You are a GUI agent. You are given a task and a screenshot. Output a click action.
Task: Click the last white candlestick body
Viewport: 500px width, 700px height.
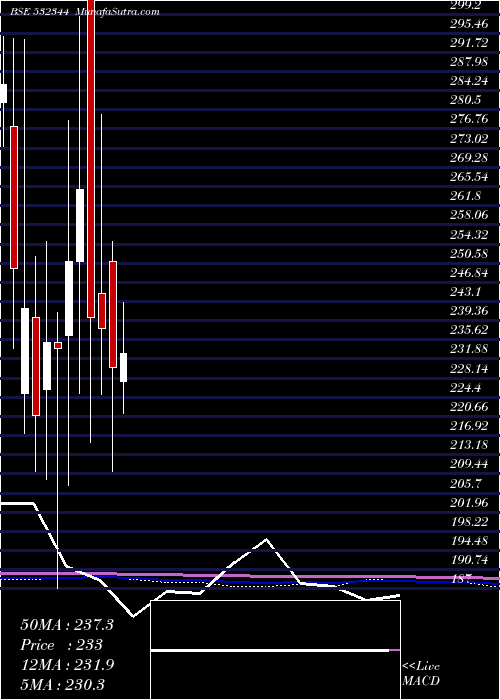coord(124,367)
